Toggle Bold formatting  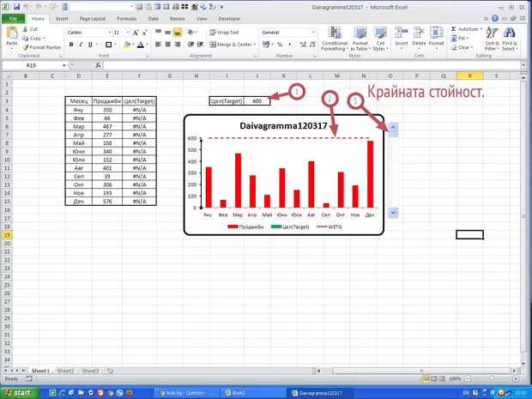(x=71, y=45)
